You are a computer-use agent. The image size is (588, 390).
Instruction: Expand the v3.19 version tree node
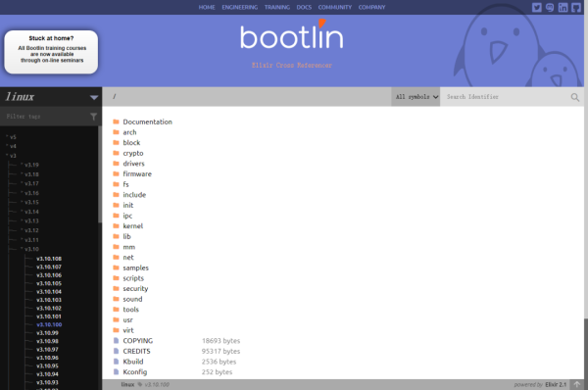pos(30,165)
